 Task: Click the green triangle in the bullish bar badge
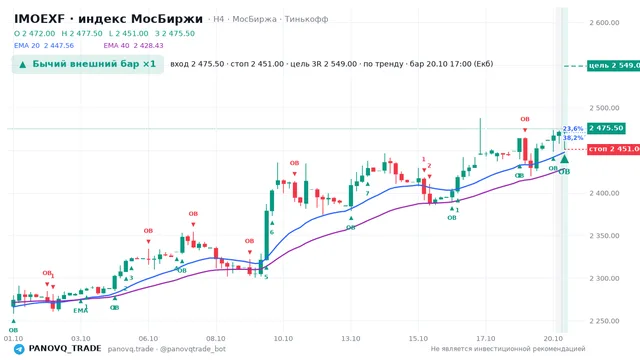point(23,64)
